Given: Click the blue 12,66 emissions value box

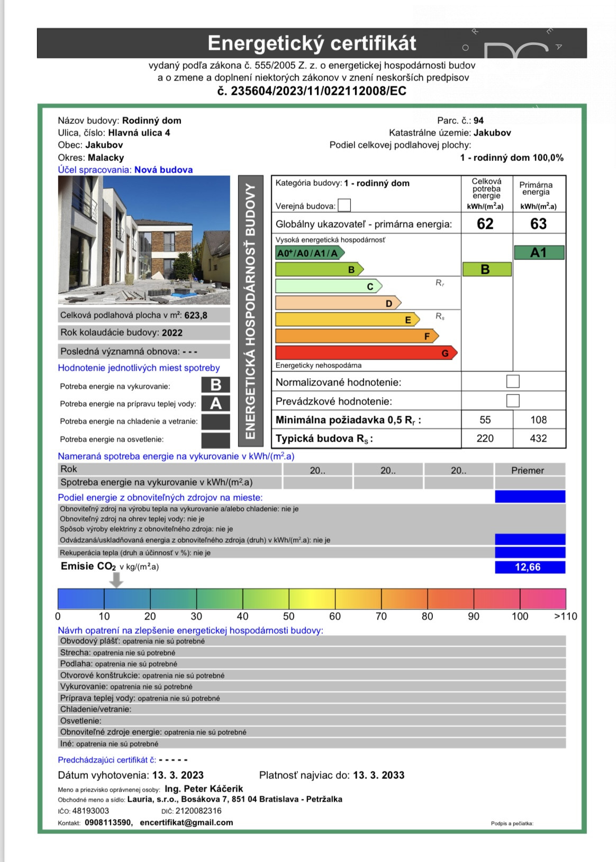Looking at the screenshot, I should (x=530, y=567).
